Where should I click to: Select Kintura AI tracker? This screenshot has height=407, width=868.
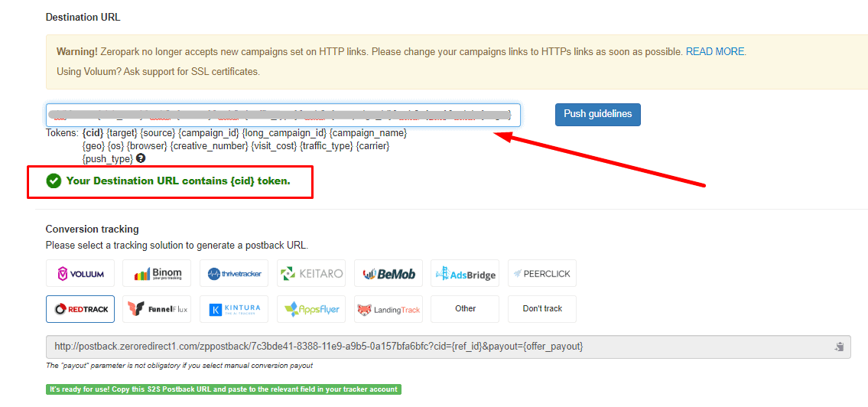[x=234, y=309]
